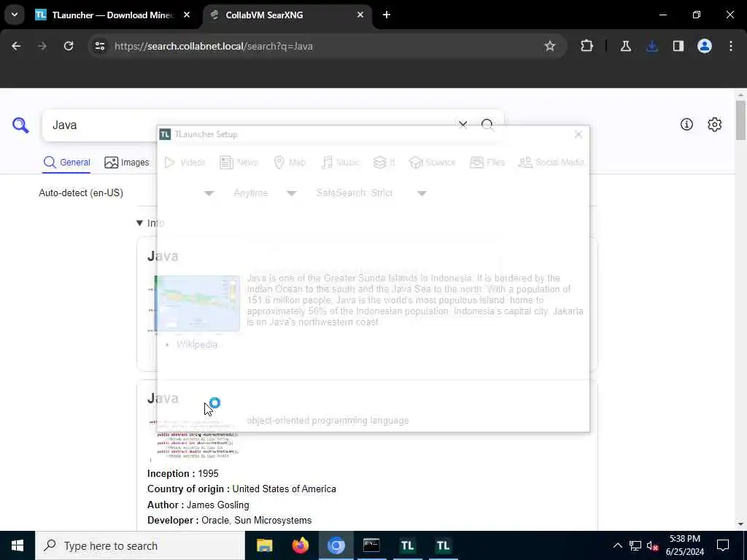Switch to the Videos search tab
This screenshot has height=560, width=747.
point(185,163)
